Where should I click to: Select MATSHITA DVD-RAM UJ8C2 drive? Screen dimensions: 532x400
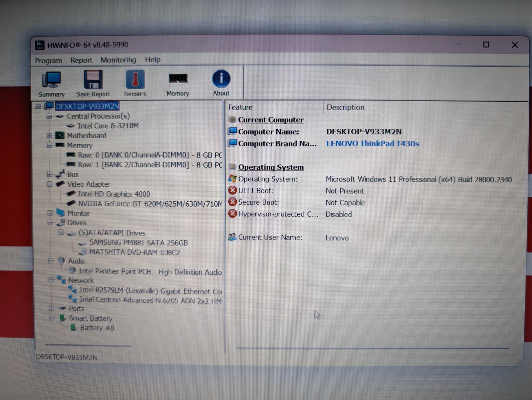[135, 252]
